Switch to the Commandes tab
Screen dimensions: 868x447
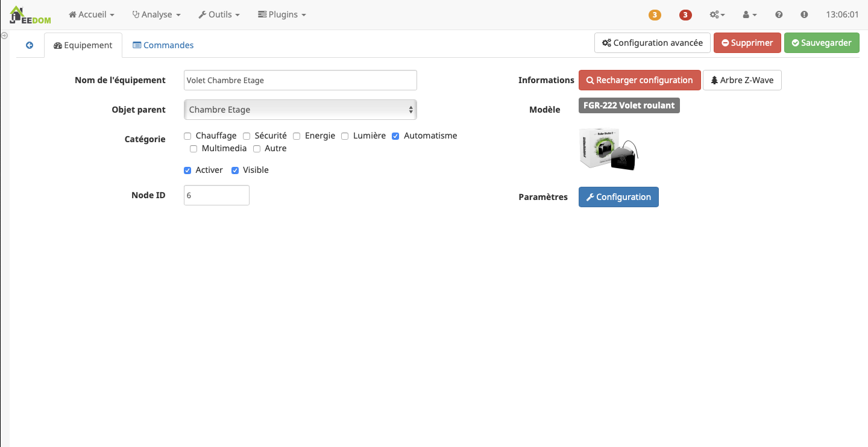163,45
